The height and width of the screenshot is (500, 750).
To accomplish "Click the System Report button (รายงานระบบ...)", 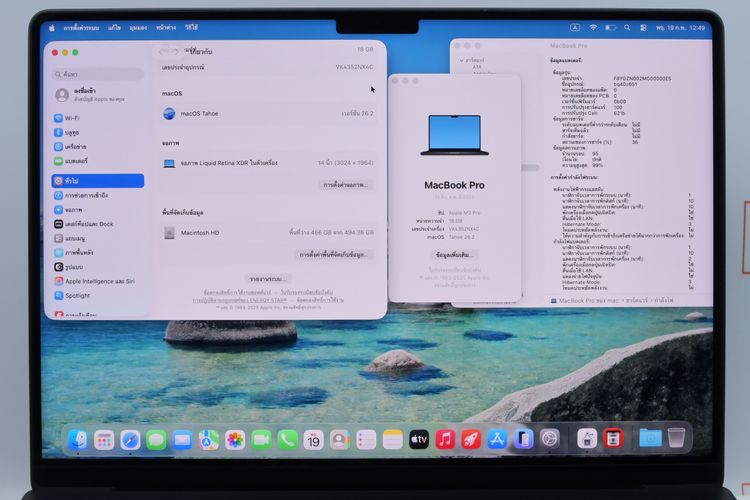I will [267, 278].
